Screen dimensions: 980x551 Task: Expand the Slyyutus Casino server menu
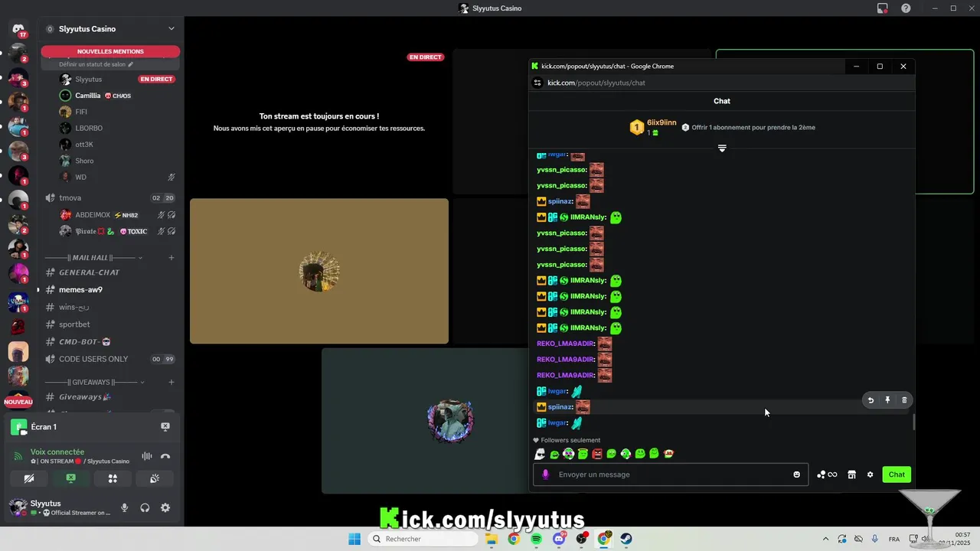(171, 29)
